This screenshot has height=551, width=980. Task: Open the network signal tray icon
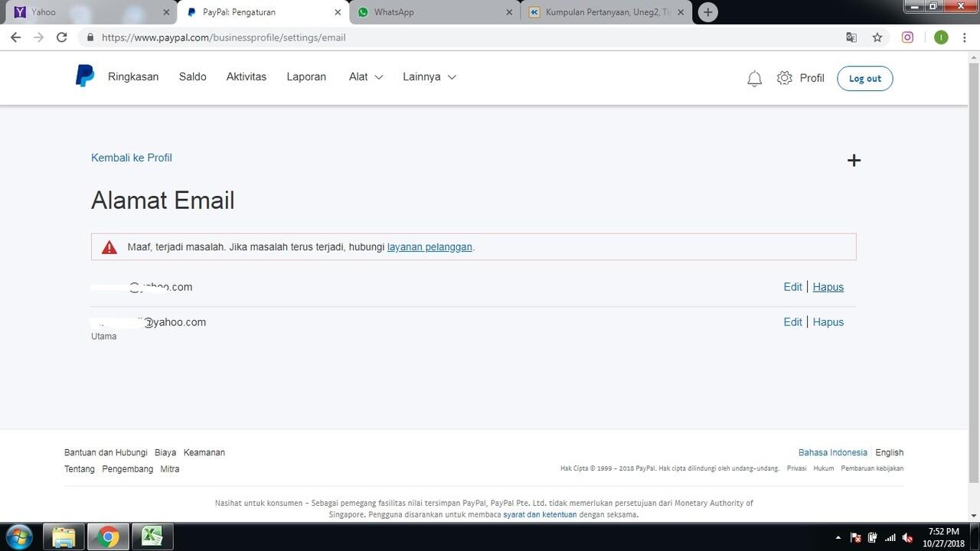(890, 538)
